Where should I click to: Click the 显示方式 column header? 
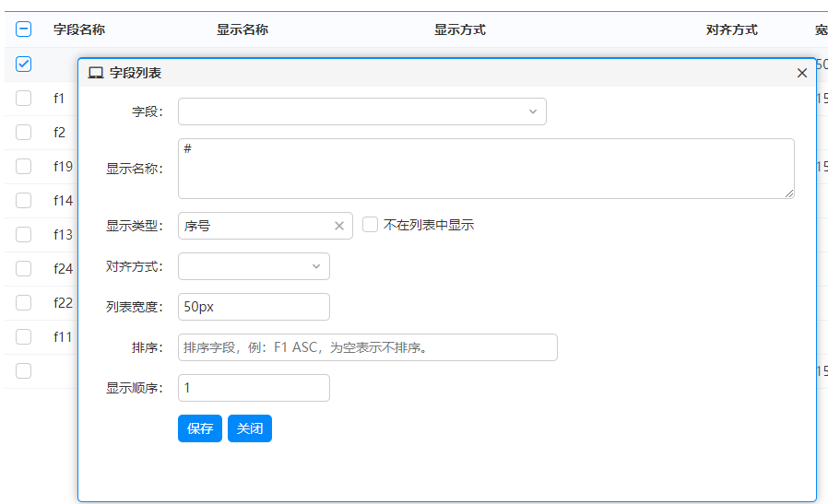tap(460, 29)
